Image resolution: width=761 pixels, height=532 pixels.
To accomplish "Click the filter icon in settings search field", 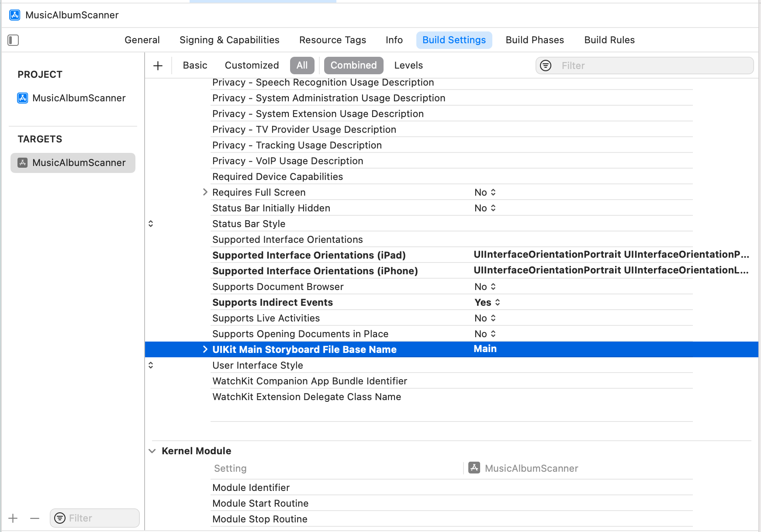I will (x=546, y=66).
